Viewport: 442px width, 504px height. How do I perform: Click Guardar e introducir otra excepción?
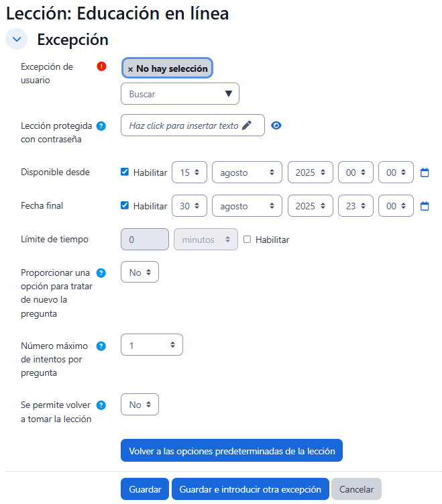250,489
